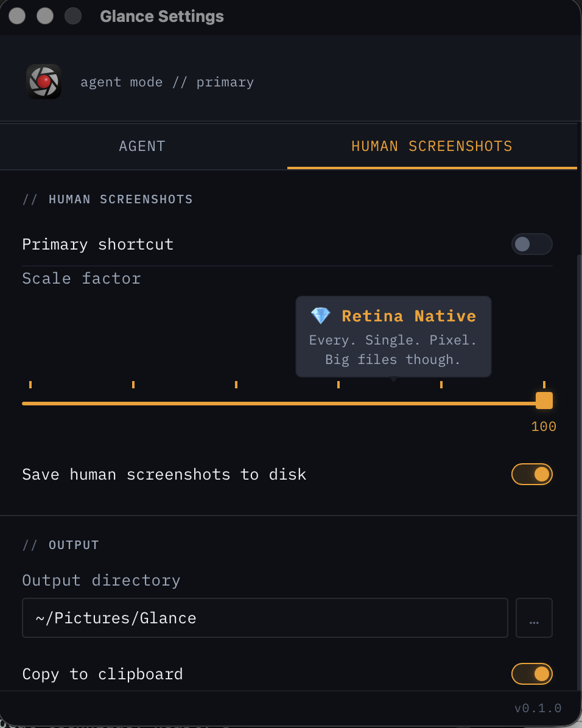This screenshot has height=728, width=582.
Task: Turn off the Copy to clipboard switch
Action: pyautogui.click(x=531, y=674)
